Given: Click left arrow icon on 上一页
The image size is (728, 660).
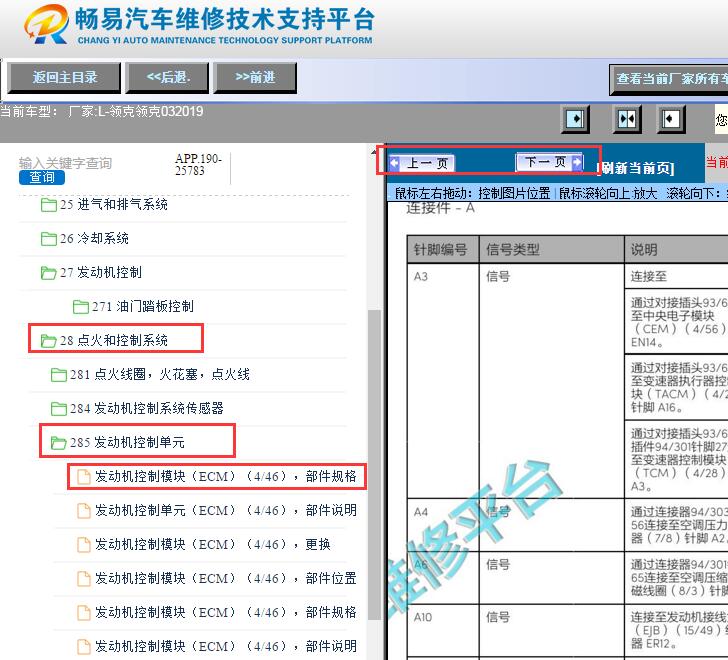Looking at the screenshot, I should (395, 163).
